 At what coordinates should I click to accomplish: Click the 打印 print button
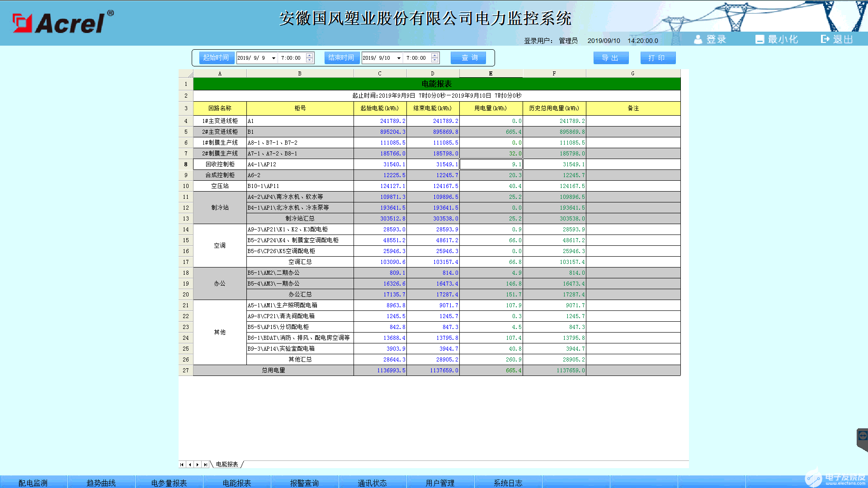(x=658, y=58)
